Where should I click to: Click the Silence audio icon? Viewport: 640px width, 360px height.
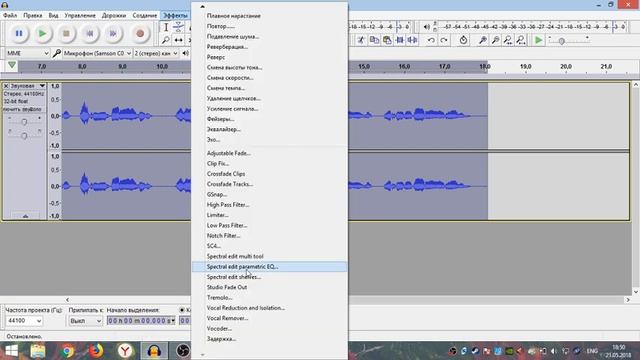click(413, 40)
